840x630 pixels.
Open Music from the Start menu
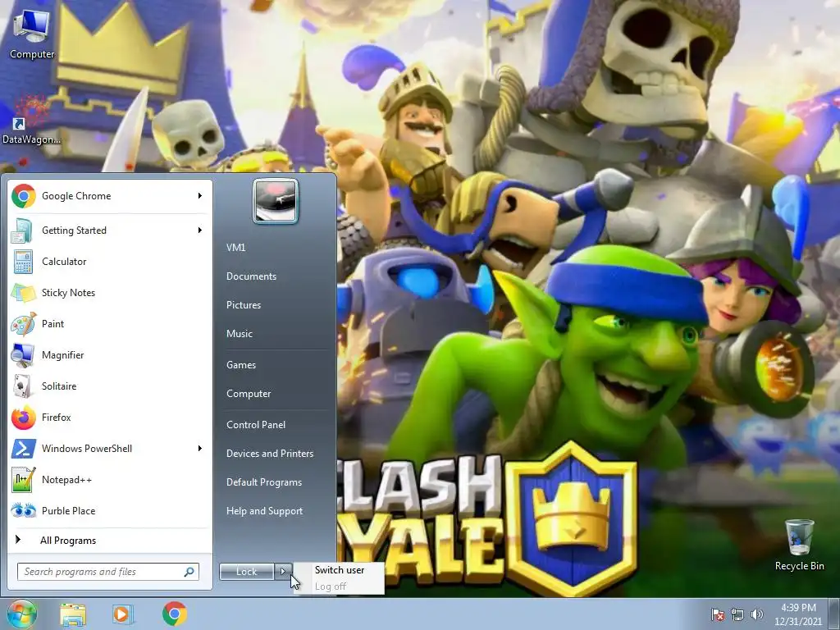coord(240,334)
